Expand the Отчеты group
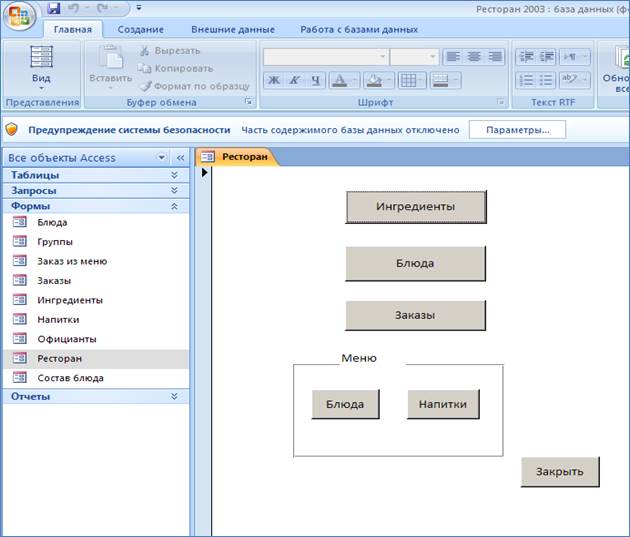This screenshot has width=630, height=537. pos(173,397)
